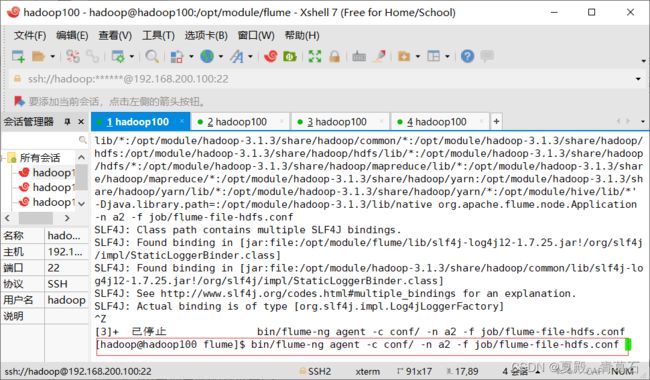
Task: Click the left arrow of the session tree's horizontal scrollbar
Action: 7,218
